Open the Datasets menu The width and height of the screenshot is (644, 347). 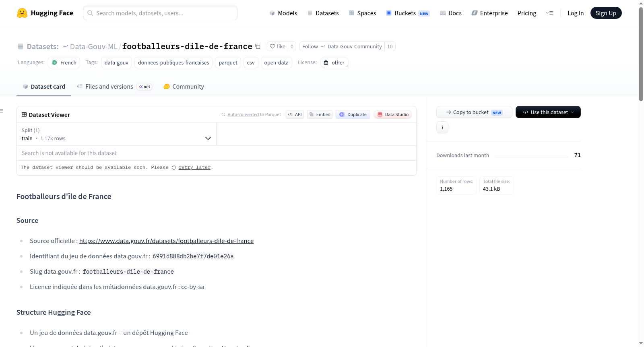tap(323, 13)
